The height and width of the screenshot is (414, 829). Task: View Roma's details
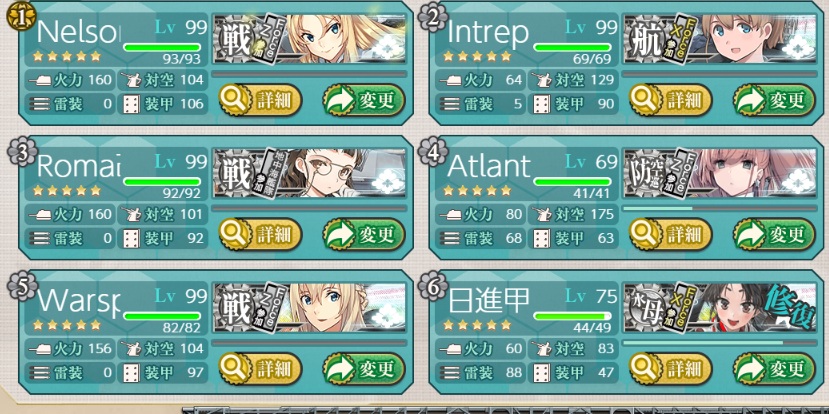(x=260, y=234)
